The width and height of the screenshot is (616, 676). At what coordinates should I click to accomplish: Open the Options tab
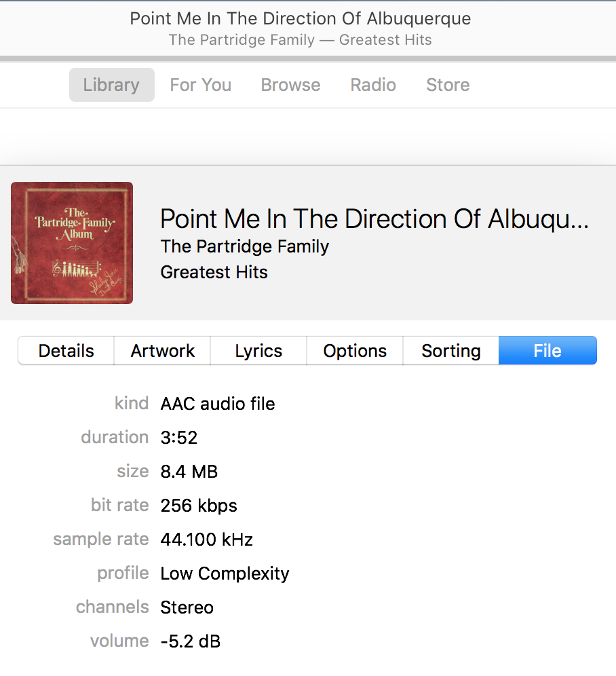click(355, 351)
